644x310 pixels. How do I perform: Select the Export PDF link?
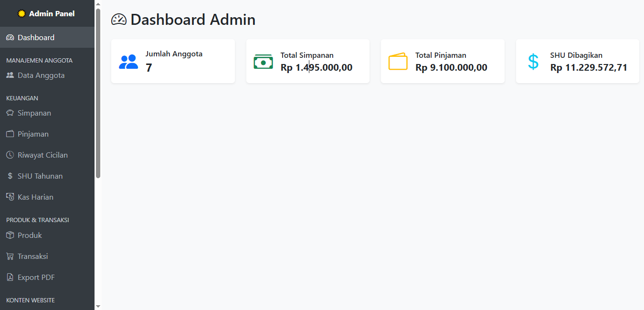tap(36, 278)
